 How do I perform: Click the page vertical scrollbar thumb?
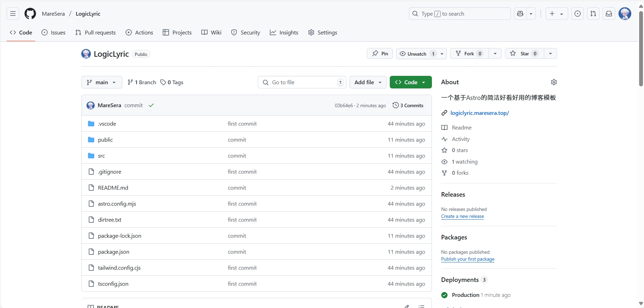(x=641, y=48)
